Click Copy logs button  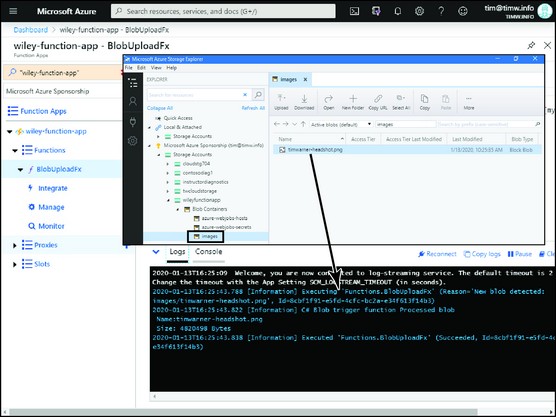(x=482, y=254)
